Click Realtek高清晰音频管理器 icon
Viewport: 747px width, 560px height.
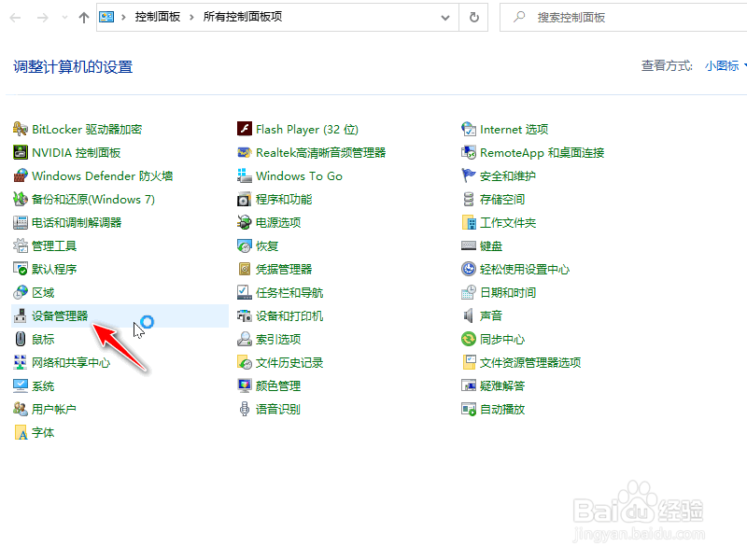[245, 152]
